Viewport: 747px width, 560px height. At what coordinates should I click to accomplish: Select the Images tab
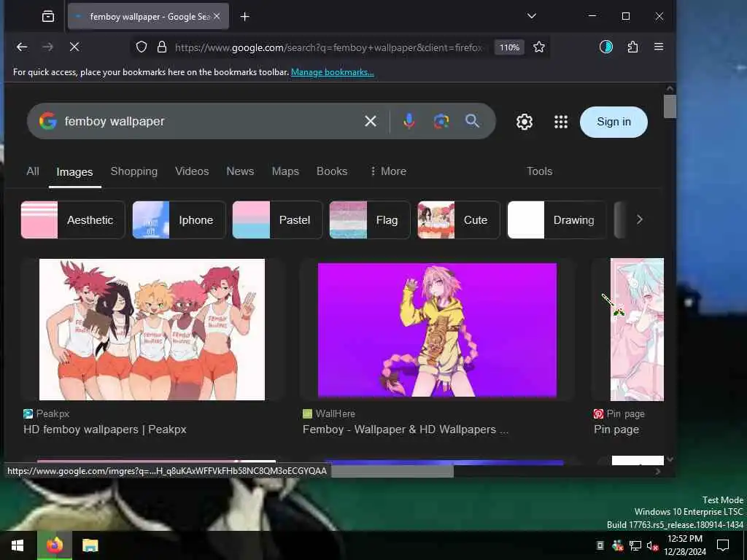(75, 172)
